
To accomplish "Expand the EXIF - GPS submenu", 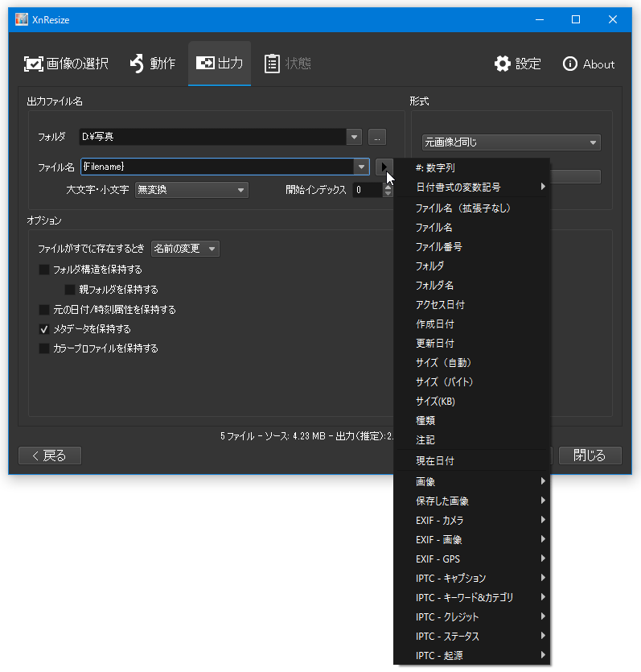I will coord(471,559).
